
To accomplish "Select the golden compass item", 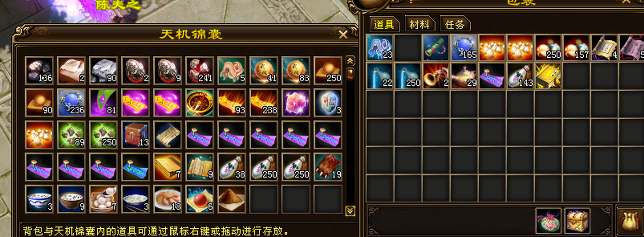I will 200,103.
